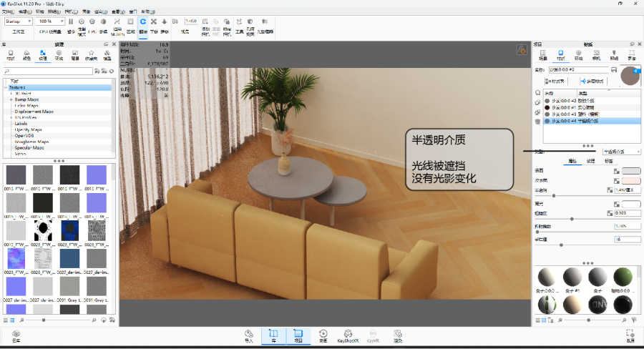Expand the Bump Maps tree node
Screen dimensions: 644x349
point(12,99)
